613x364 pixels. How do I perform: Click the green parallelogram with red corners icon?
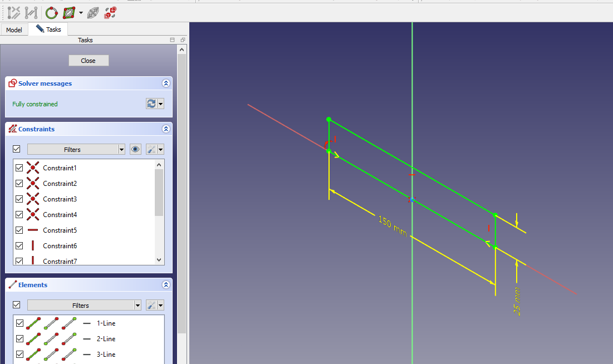[69, 13]
